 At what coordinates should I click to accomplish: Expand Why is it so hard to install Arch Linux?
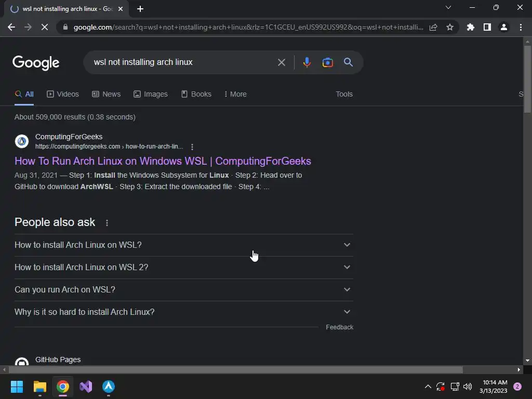[x=184, y=312]
